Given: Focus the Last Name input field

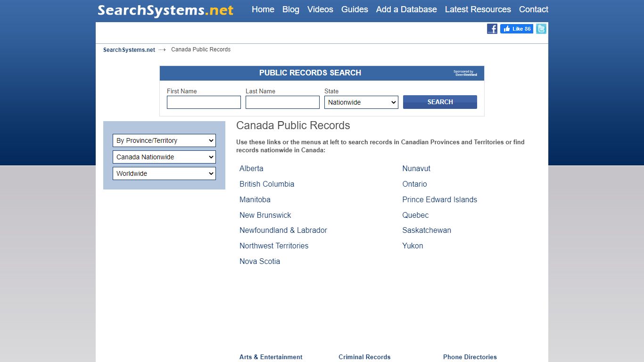Looking at the screenshot, I should pos(282,102).
